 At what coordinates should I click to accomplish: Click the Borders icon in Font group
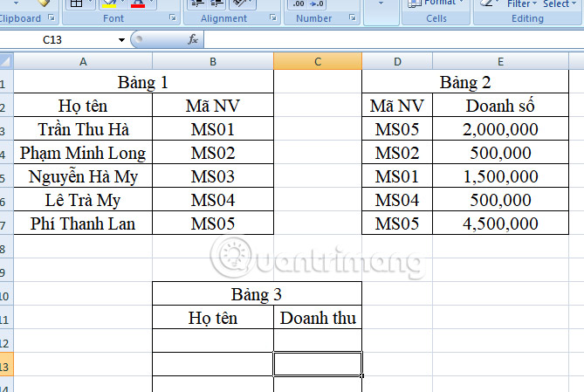pos(76,3)
